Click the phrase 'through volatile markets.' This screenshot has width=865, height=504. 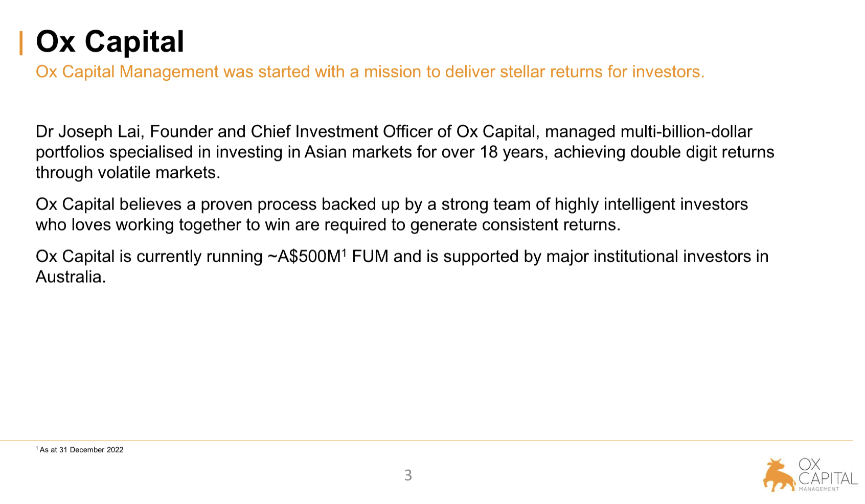coord(128,173)
